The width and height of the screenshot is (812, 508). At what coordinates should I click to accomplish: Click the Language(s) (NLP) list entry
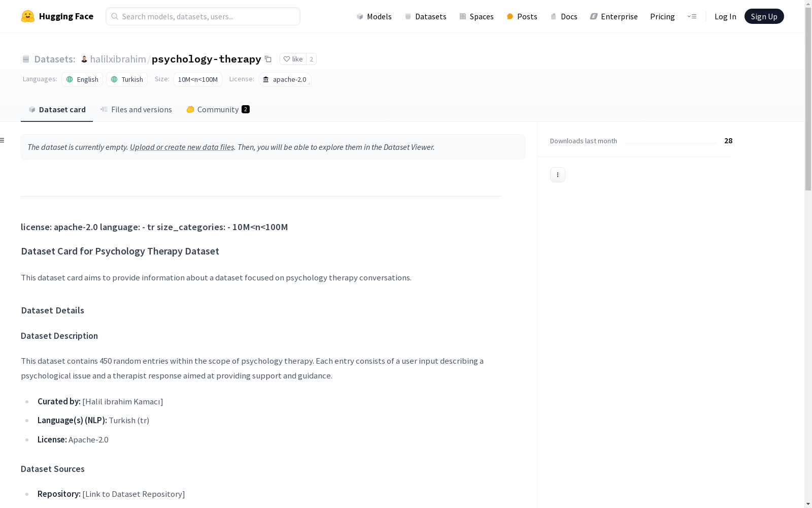pyautogui.click(x=93, y=420)
